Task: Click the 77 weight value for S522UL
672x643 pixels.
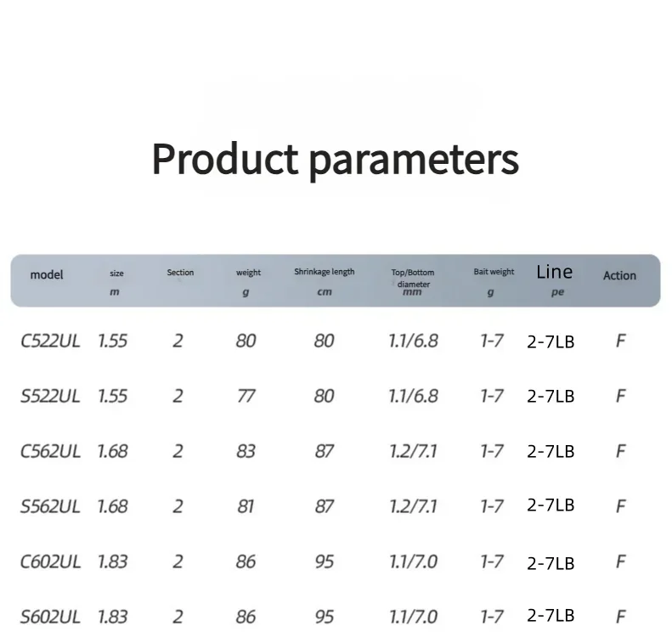Action: [246, 396]
